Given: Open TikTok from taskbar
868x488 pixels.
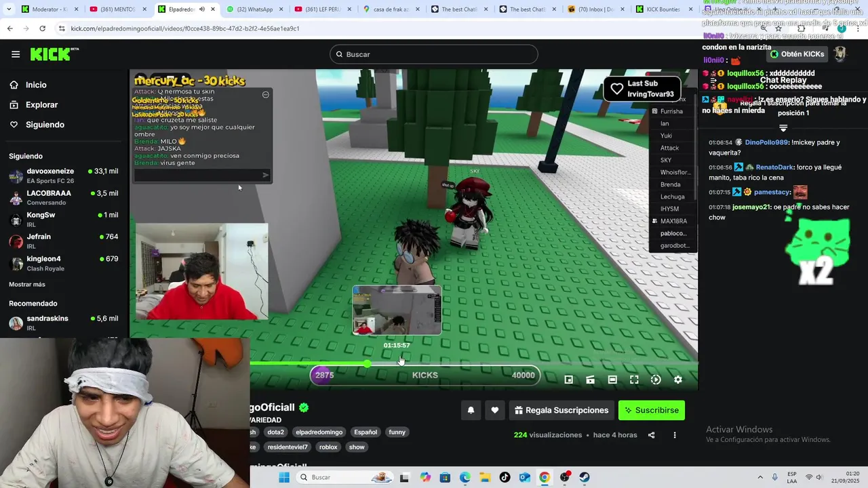Looking at the screenshot, I should [505, 477].
